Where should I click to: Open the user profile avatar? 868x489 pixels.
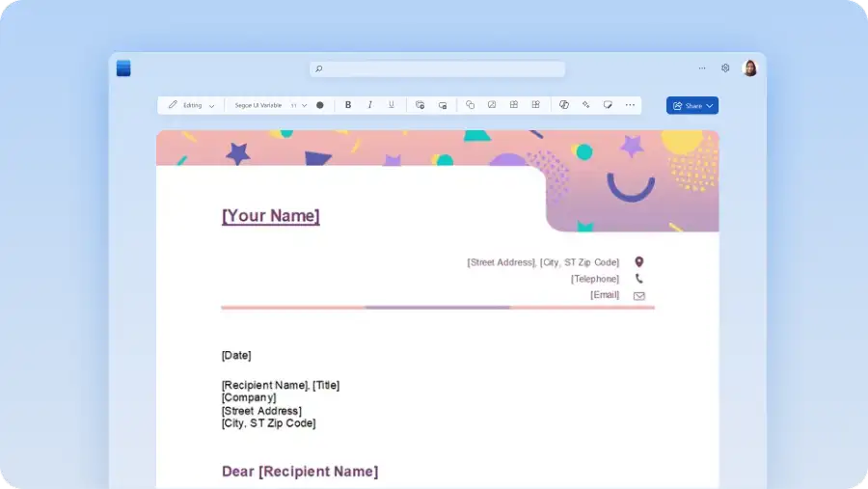750,68
